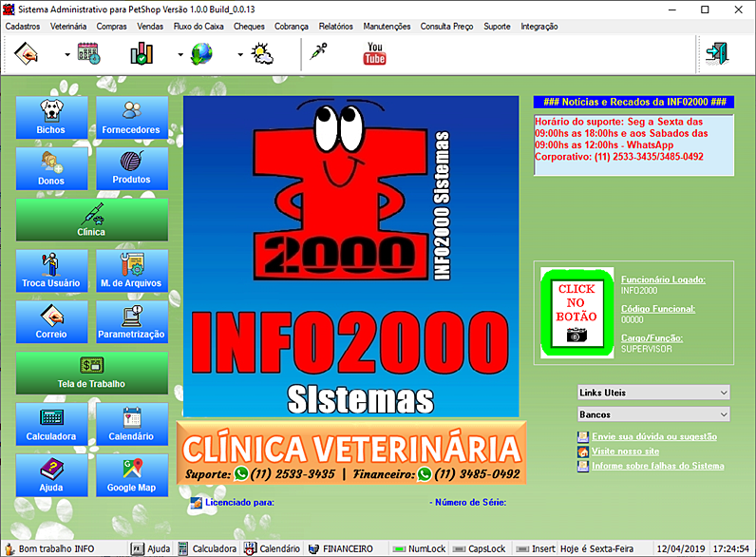Click the Horário do suporte news text box

(633, 144)
